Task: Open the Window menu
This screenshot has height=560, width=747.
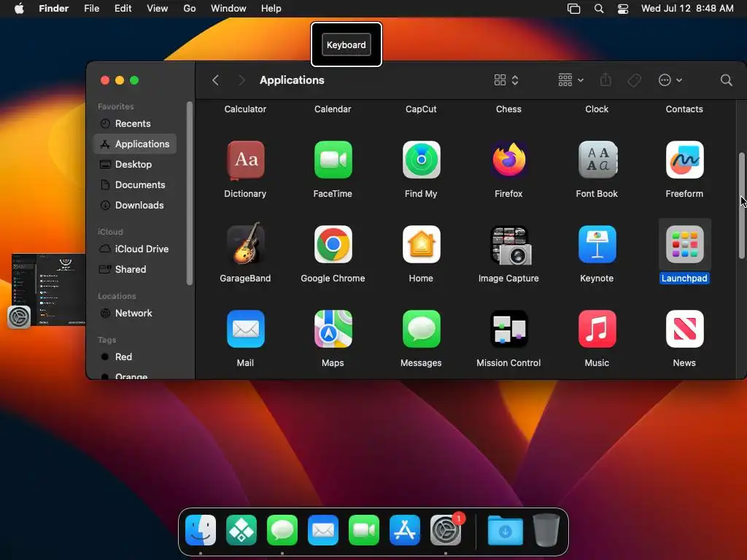Action: point(228,8)
